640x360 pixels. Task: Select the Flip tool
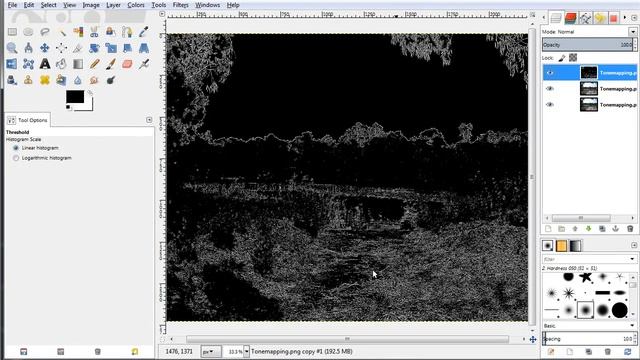12,64
